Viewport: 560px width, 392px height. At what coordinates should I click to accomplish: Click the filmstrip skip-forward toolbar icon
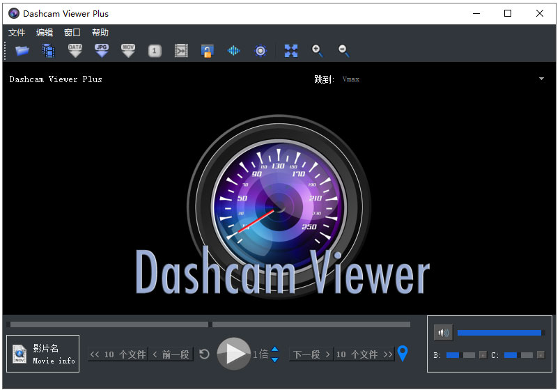181,51
